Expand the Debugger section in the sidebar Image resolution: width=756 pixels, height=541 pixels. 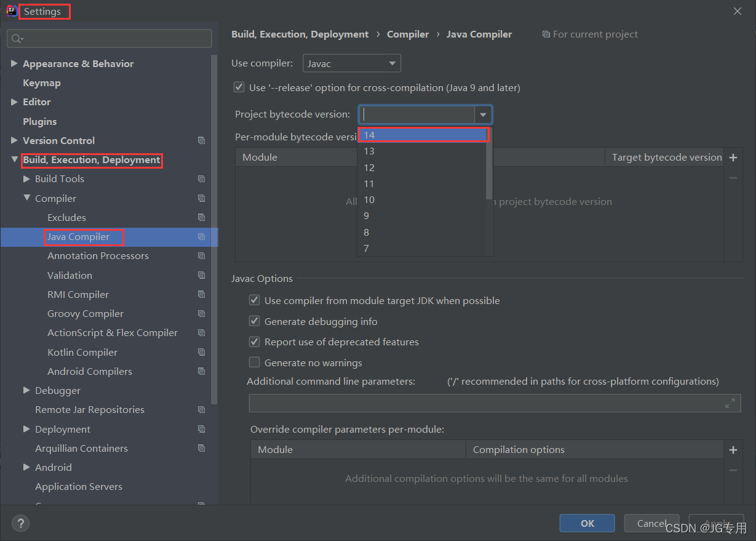26,390
